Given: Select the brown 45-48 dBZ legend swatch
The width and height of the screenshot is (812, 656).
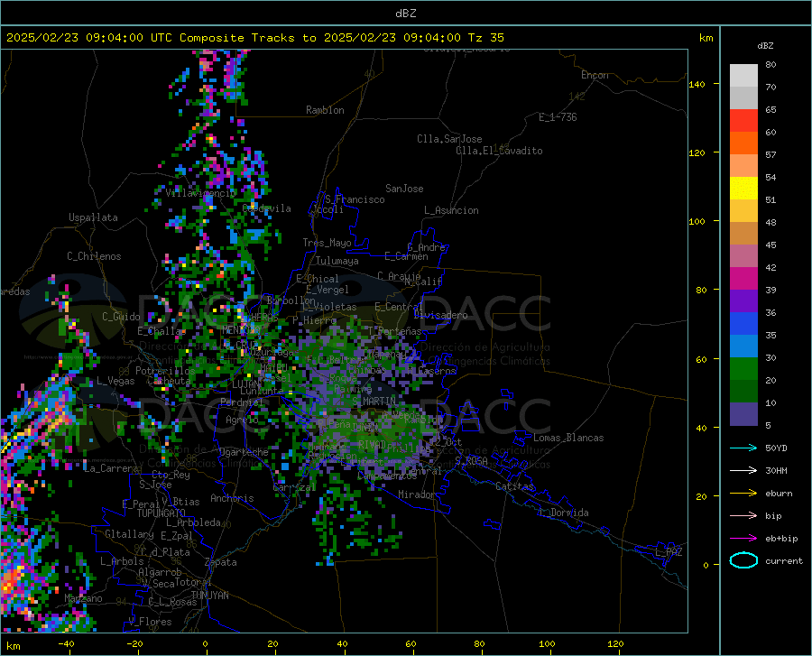Looking at the screenshot, I should point(743,234).
